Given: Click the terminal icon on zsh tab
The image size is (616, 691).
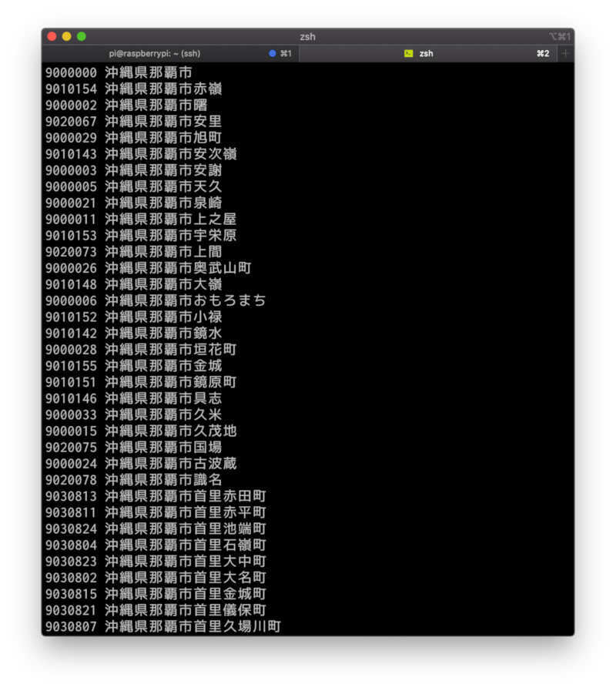Looking at the screenshot, I should tap(408, 54).
